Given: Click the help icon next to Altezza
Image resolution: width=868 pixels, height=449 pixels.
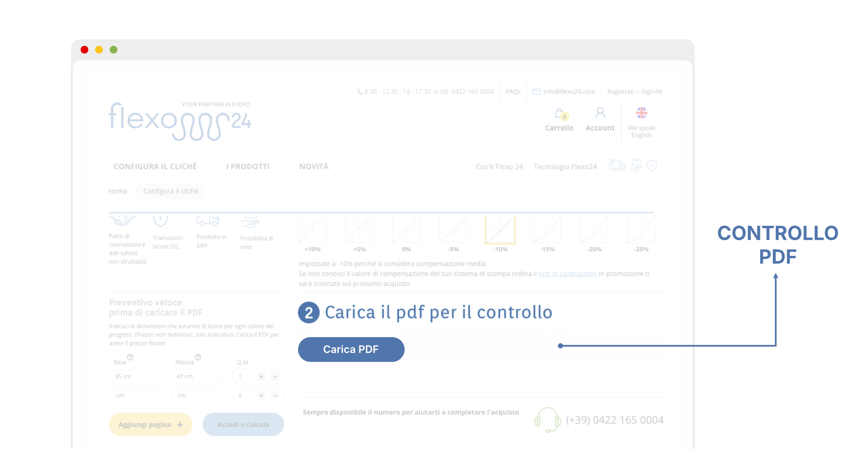Looking at the screenshot, I should pos(198,357).
